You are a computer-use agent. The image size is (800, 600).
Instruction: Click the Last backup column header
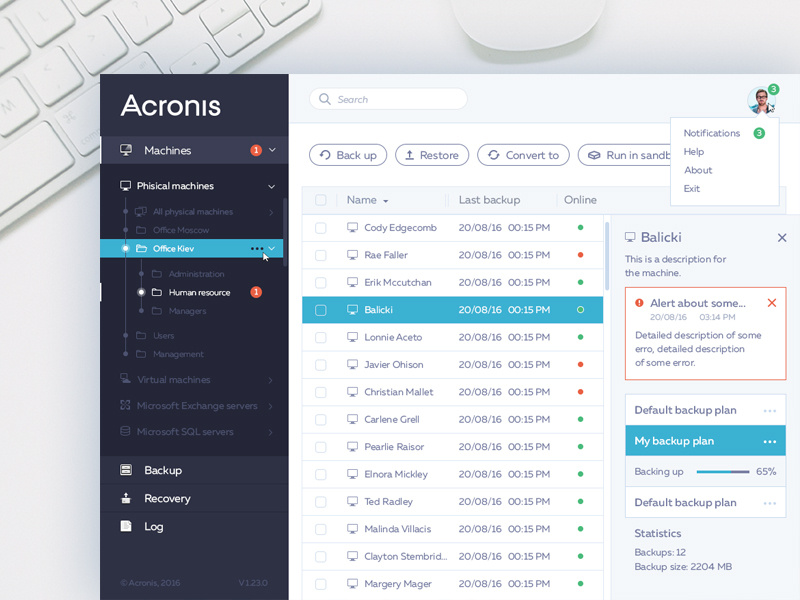tap(489, 199)
